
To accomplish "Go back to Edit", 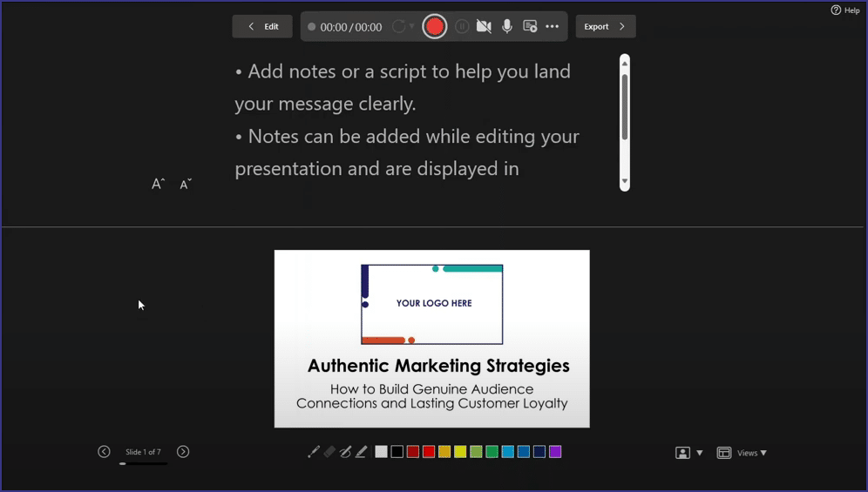I will tap(262, 27).
